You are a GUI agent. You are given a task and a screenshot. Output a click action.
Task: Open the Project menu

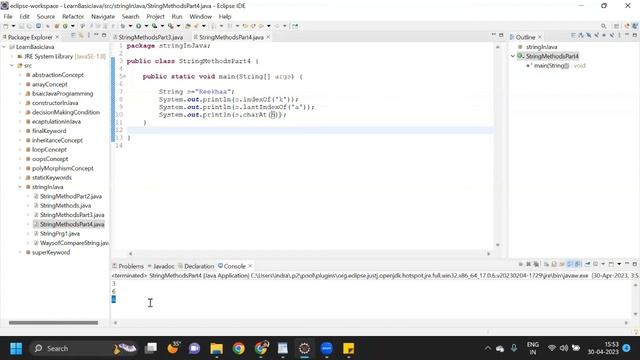155,16
